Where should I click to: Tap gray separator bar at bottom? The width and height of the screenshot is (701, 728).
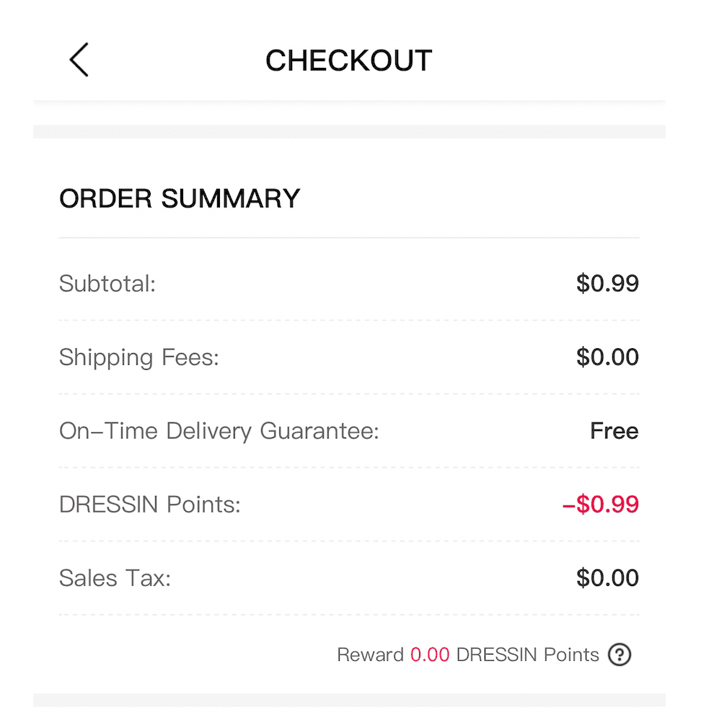click(349, 700)
